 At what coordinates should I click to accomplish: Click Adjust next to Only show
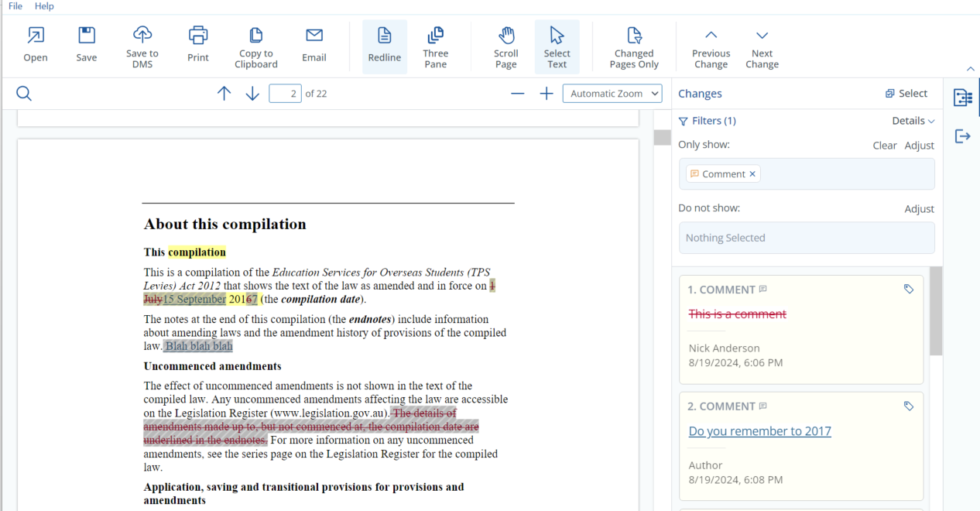coord(920,146)
